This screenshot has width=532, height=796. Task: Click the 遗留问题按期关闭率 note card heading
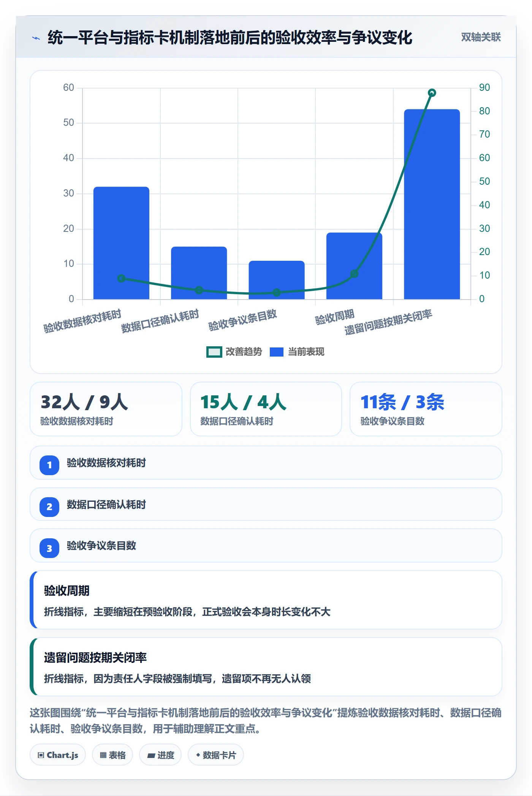pyautogui.click(x=95, y=658)
